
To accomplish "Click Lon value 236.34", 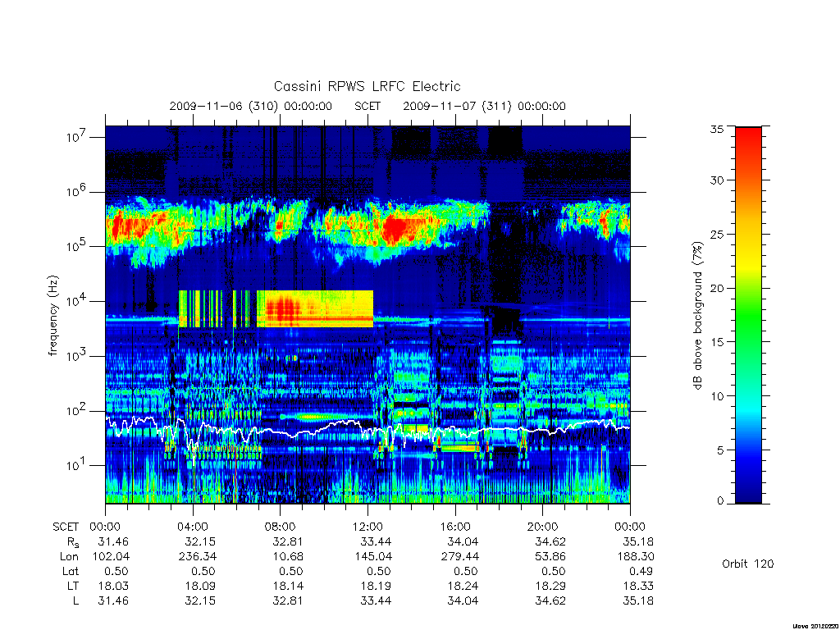I will coord(198,557).
